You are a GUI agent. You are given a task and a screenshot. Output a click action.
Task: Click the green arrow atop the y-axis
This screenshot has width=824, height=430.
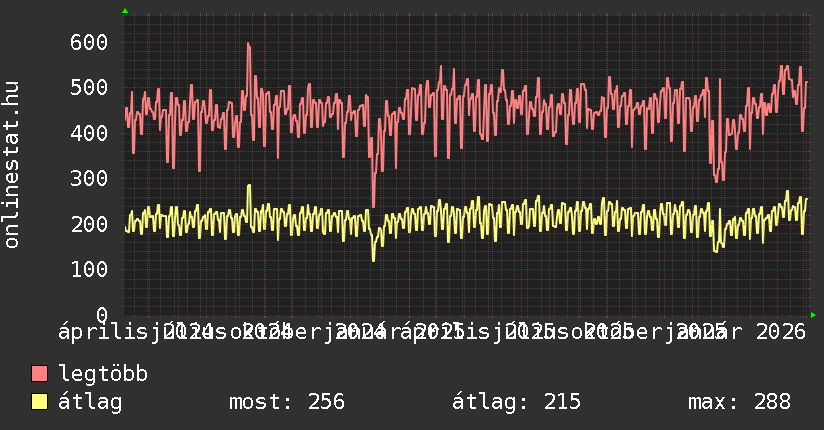(125, 11)
